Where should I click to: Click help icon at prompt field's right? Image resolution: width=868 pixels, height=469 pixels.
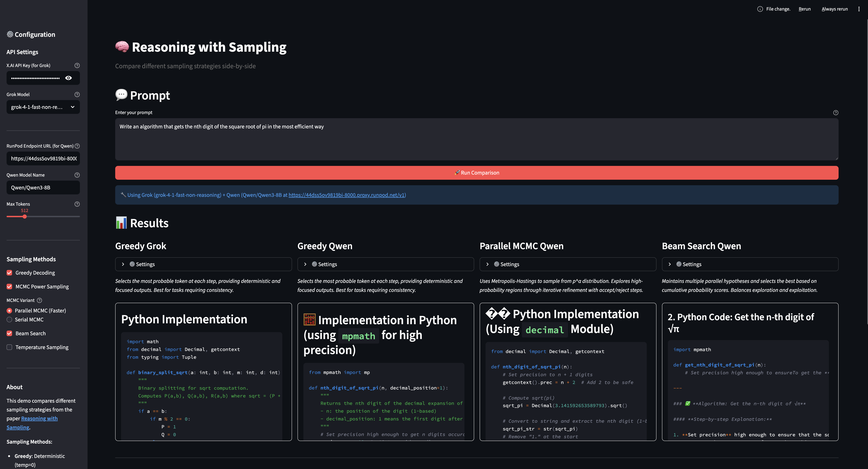(835, 113)
